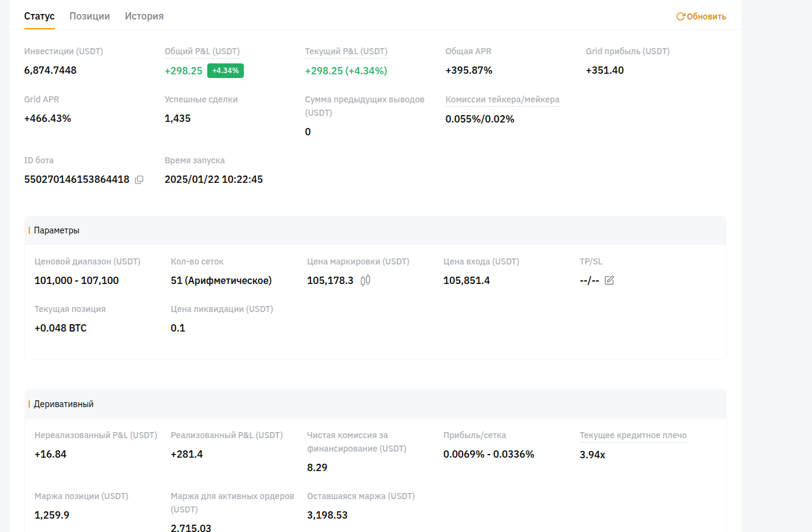Viewport: 812px width, 532px height.
Task: Click the Деривативный section header
Action: pyautogui.click(x=64, y=404)
